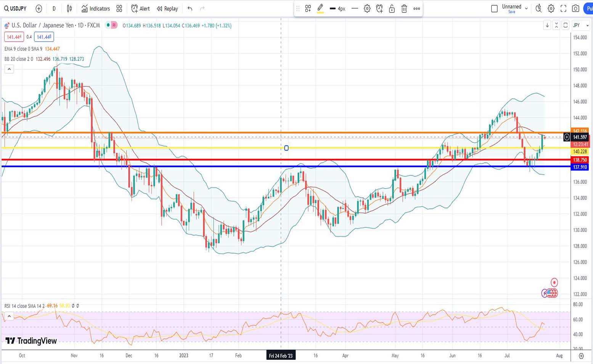Change the line color with pencil swatch
This screenshot has height=364, width=593.
point(320,8)
